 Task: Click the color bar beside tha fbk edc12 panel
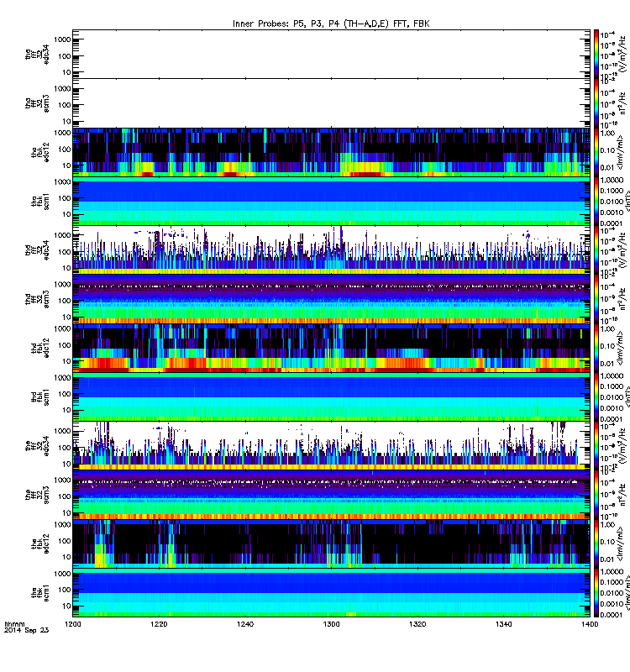point(596,152)
